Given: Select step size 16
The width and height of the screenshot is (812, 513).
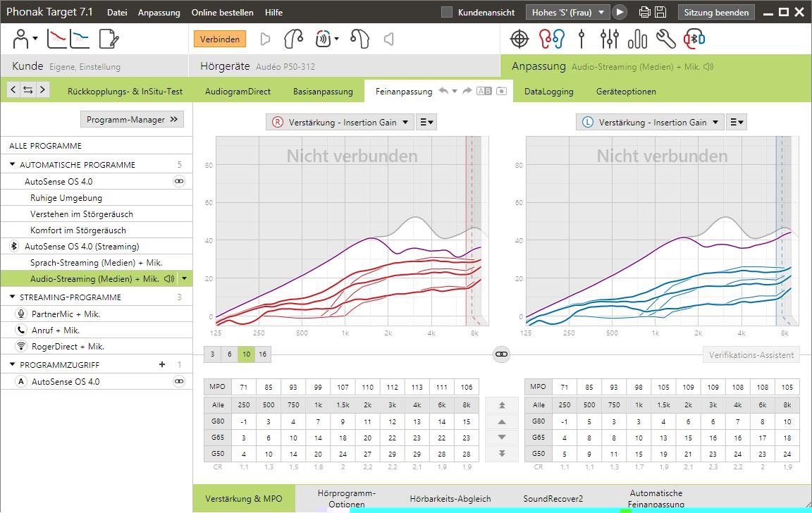Looking at the screenshot, I should point(262,354).
